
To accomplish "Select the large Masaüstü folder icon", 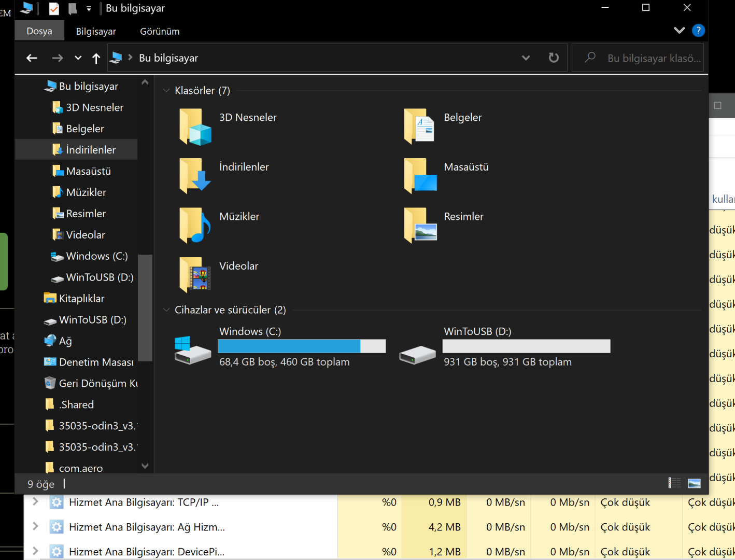I will pos(420,176).
